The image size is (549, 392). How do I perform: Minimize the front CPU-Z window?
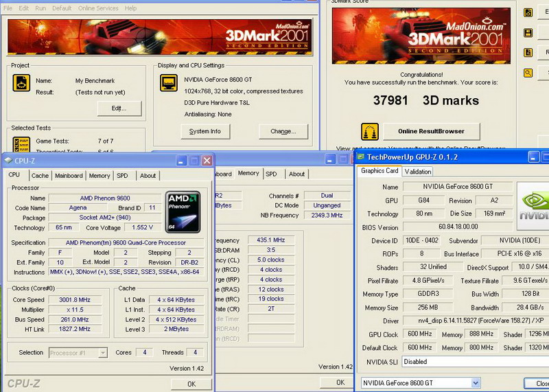tap(181, 161)
